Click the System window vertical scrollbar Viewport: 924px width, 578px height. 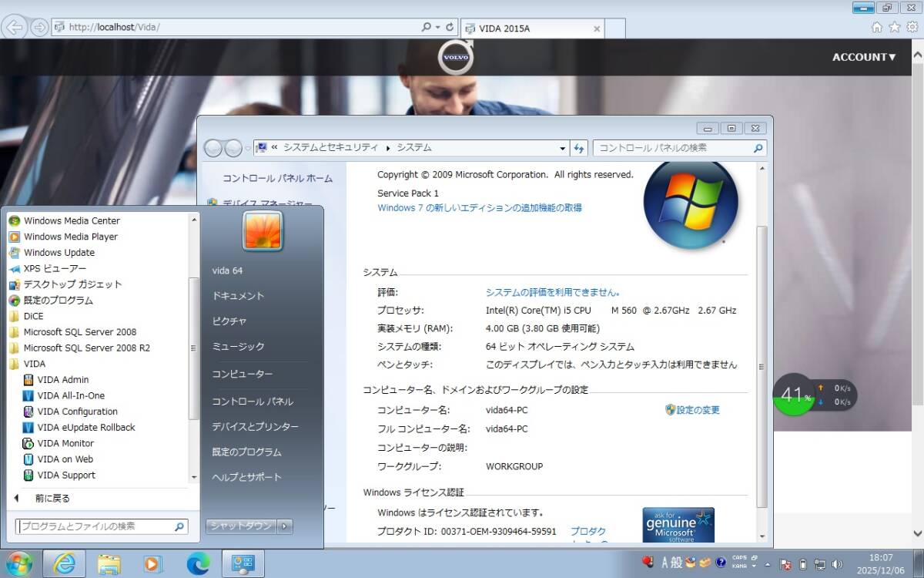click(x=762, y=367)
